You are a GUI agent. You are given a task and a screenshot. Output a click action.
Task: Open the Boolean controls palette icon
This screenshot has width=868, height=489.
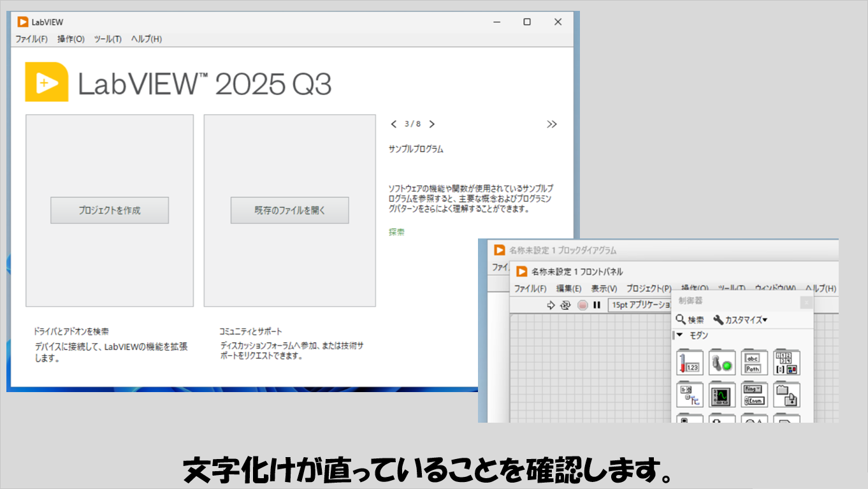722,363
